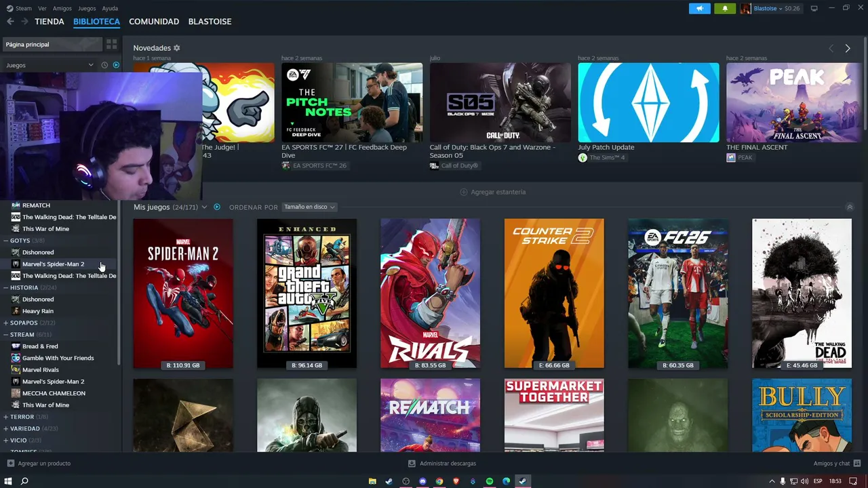Viewport: 868px width, 488px height.
Task: Open the Juegos filter dropdown in sidebar
Action: point(50,65)
